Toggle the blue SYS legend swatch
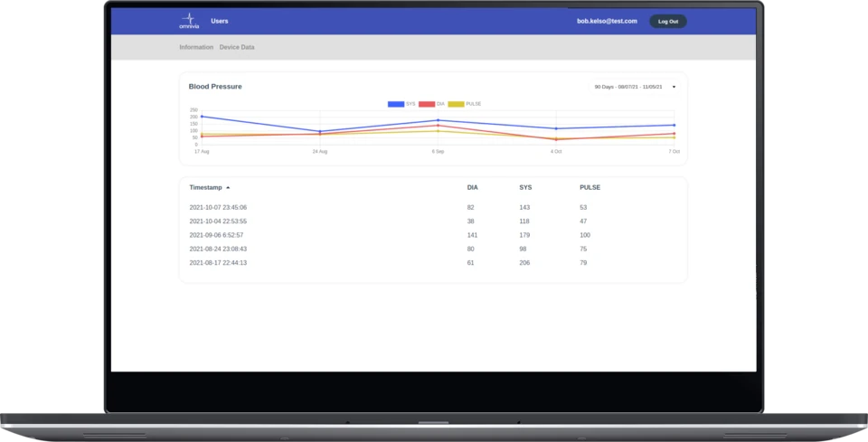The width and height of the screenshot is (868, 442). (396, 104)
